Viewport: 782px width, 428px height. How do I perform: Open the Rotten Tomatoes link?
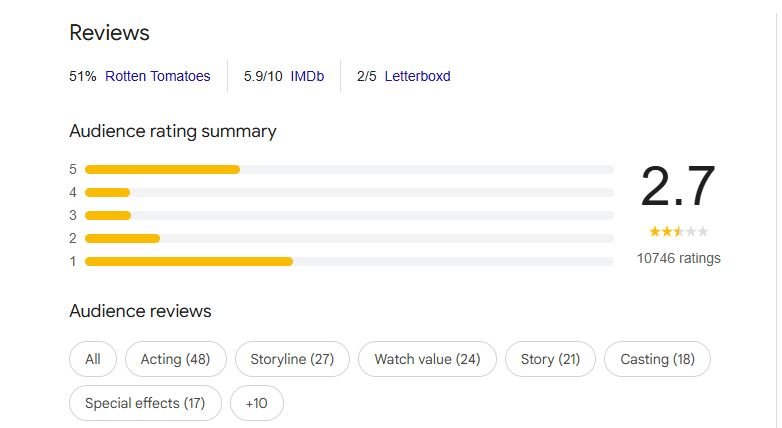(158, 76)
